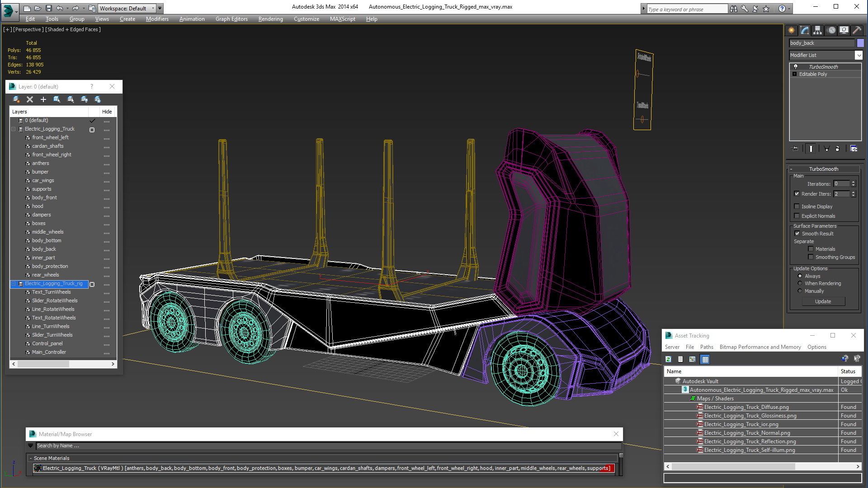Open the Rendering menu
This screenshot has height=488, width=868.
270,19
